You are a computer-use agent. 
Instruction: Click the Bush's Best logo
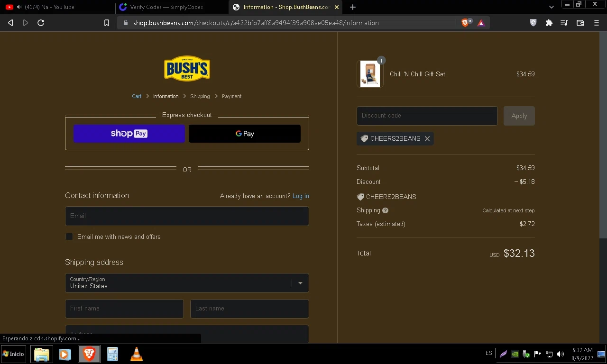coord(187,69)
